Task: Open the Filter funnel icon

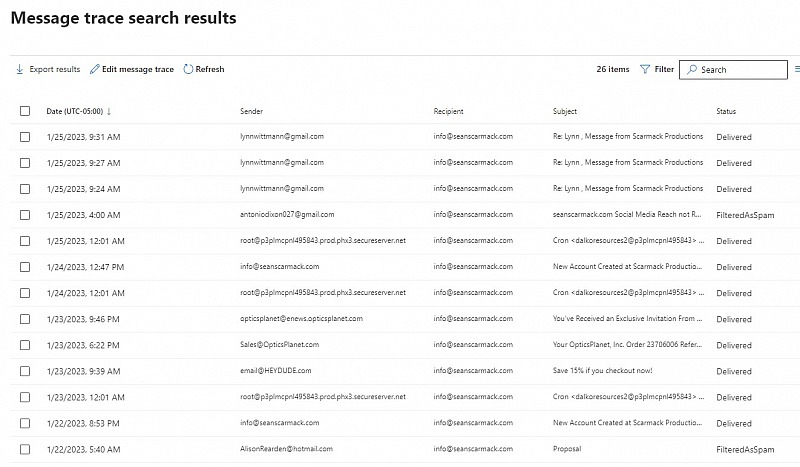Action: coord(645,69)
